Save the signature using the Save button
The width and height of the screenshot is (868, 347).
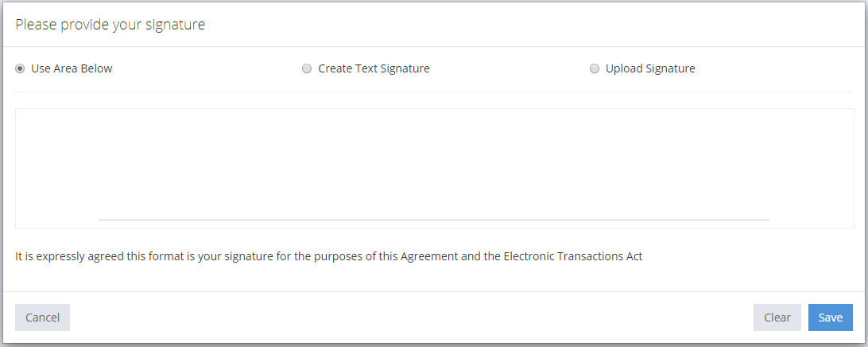(830, 318)
